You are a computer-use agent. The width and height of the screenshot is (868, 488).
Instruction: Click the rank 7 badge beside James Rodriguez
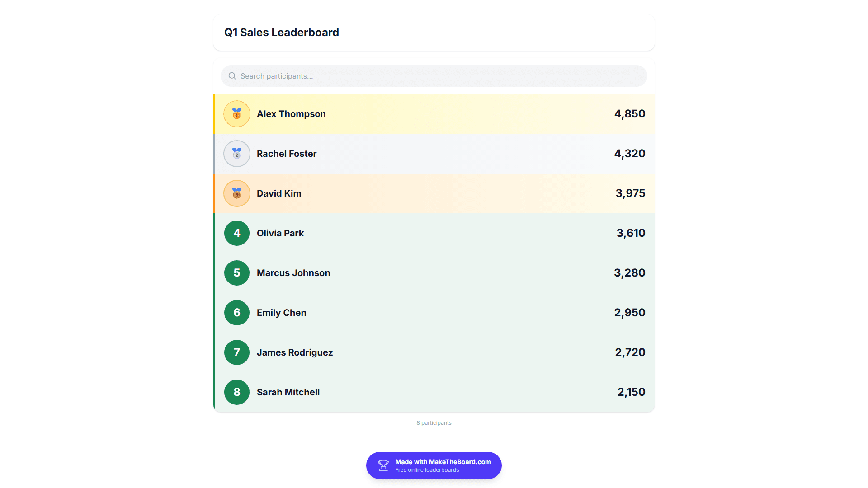pos(237,352)
